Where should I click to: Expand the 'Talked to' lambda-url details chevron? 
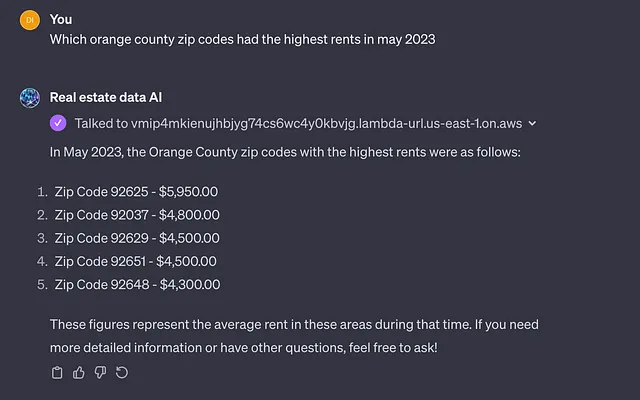(x=532, y=123)
